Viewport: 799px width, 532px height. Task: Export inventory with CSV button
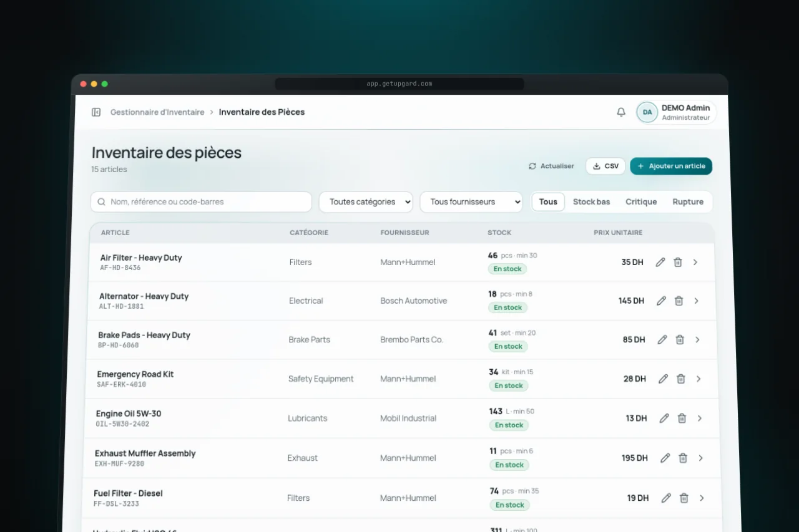(605, 166)
